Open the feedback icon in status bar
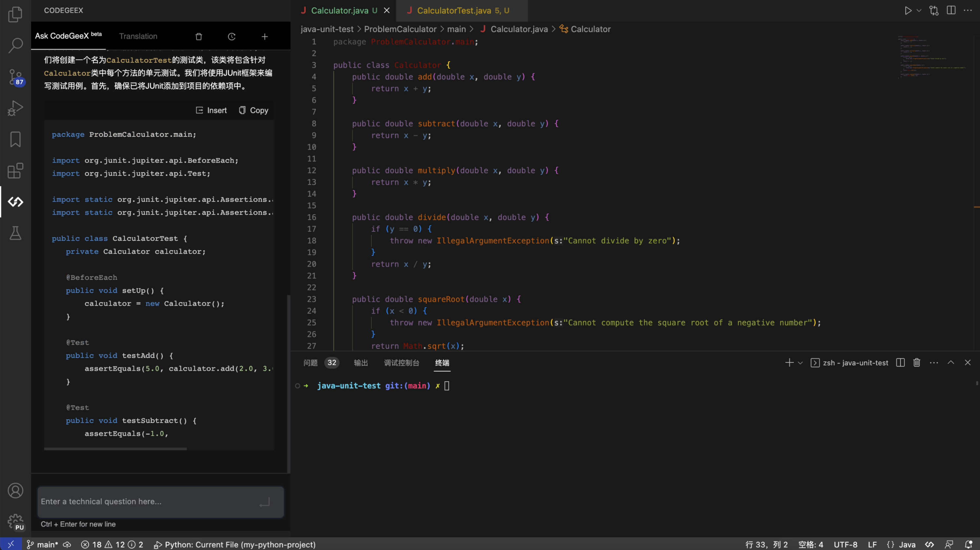Screen dimensions: 980x550 pyautogui.click(x=949, y=544)
